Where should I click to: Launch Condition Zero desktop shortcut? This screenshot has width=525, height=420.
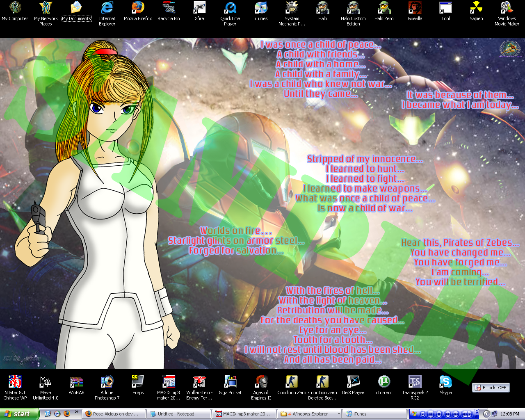click(x=292, y=385)
